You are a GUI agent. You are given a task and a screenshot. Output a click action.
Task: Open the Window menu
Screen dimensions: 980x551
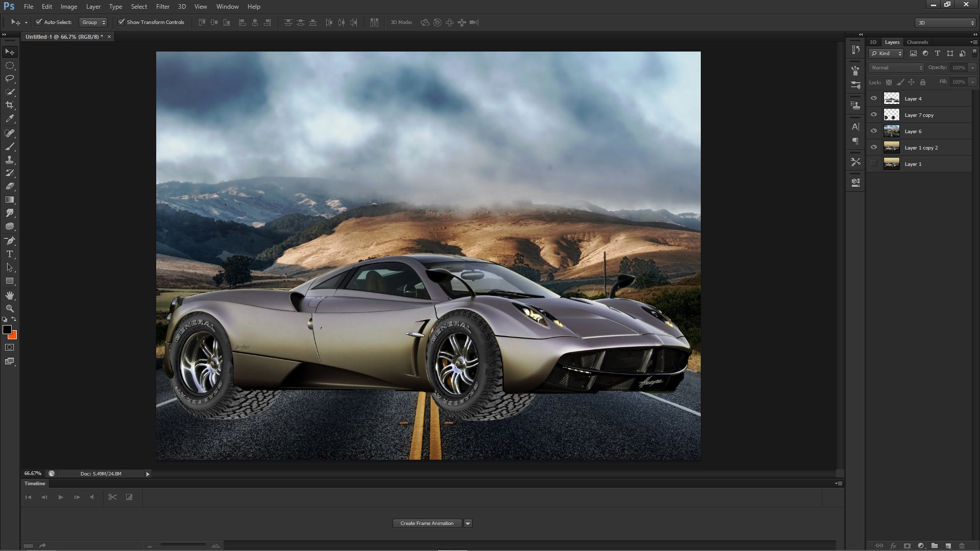(228, 7)
